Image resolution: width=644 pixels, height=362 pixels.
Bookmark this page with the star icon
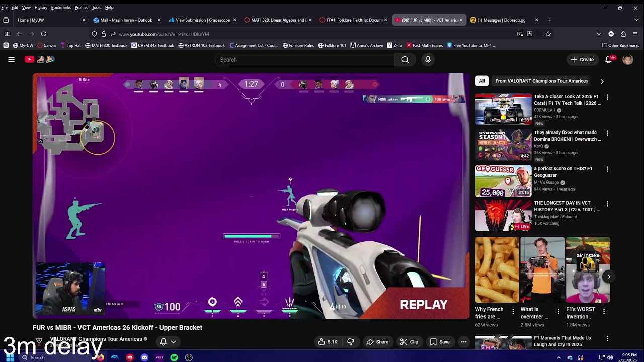tap(548, 34)
